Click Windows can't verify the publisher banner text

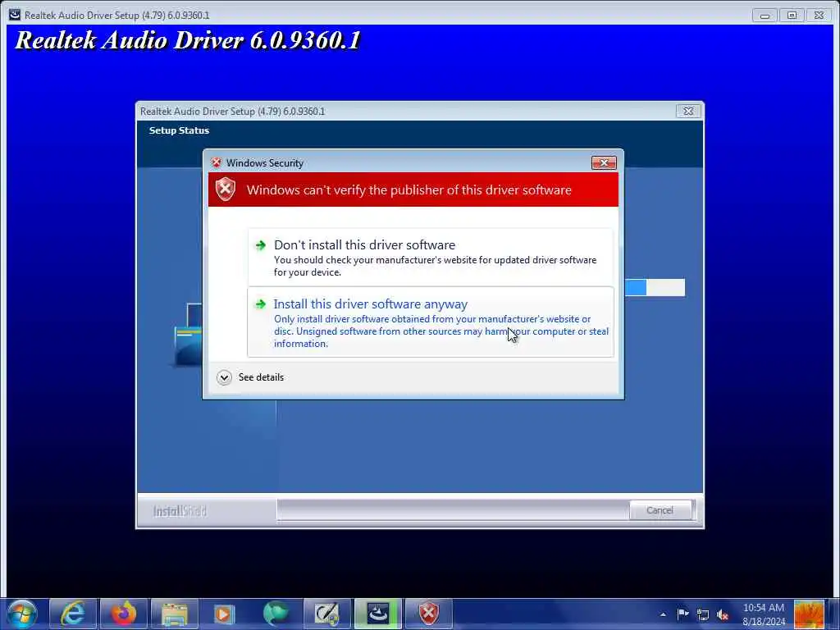(409, 189)
